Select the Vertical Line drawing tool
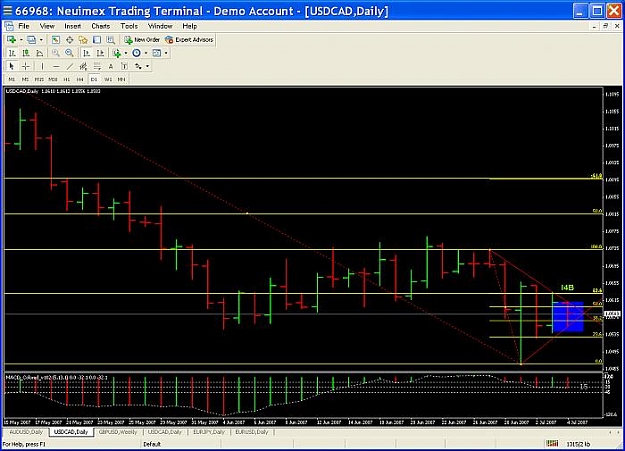Viewport: 625px width, 451px height. tap(42, 66)
